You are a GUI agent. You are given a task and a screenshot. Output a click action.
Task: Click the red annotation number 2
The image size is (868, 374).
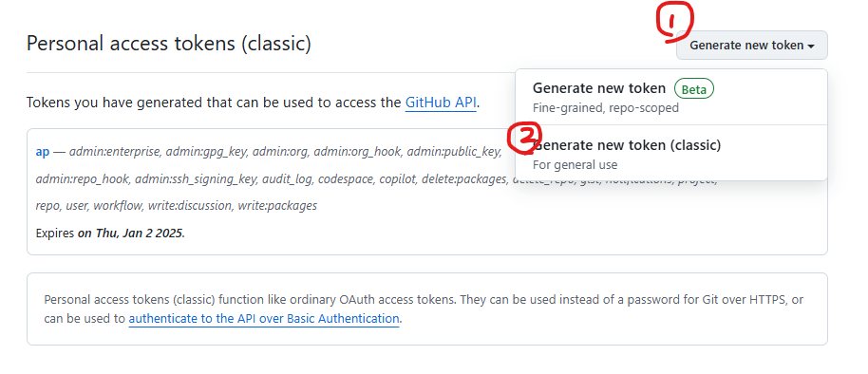525,138
